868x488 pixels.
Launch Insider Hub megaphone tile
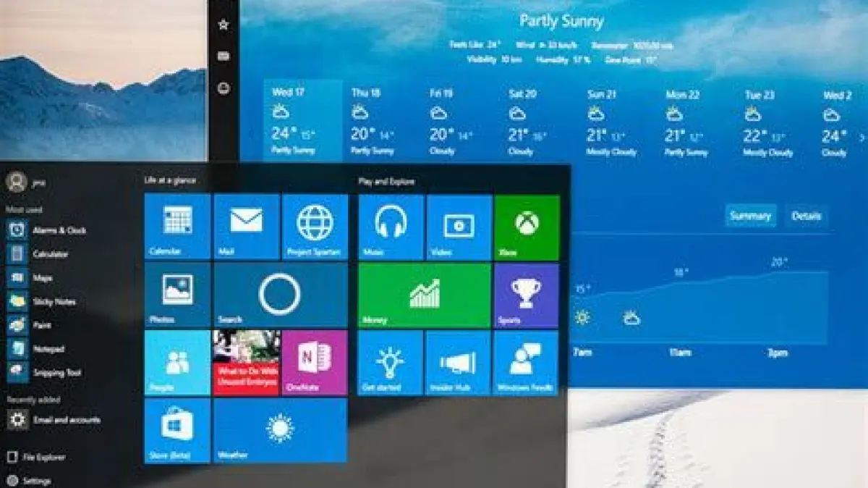tap(458, 362)
